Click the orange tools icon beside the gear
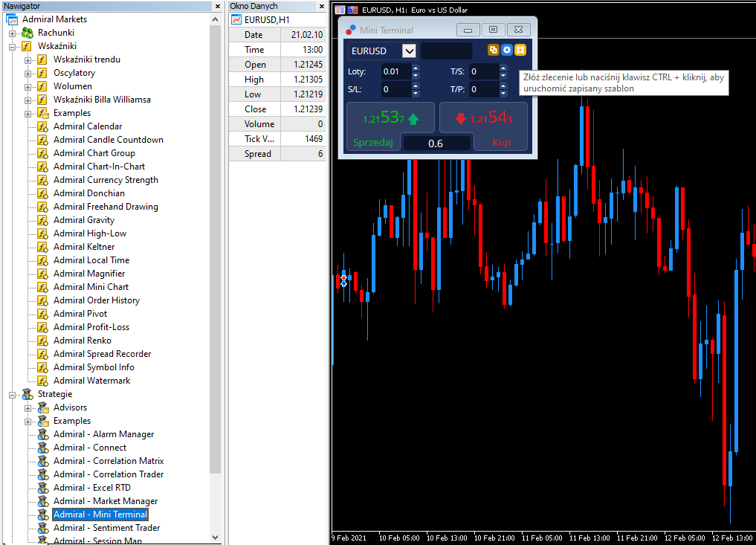This screenshot has width=756, height=545. (520, 50)
